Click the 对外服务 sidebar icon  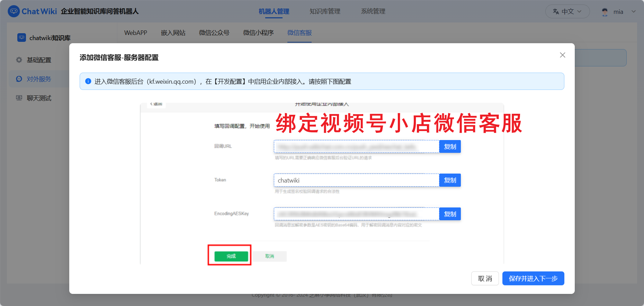[x=19, y=79]
